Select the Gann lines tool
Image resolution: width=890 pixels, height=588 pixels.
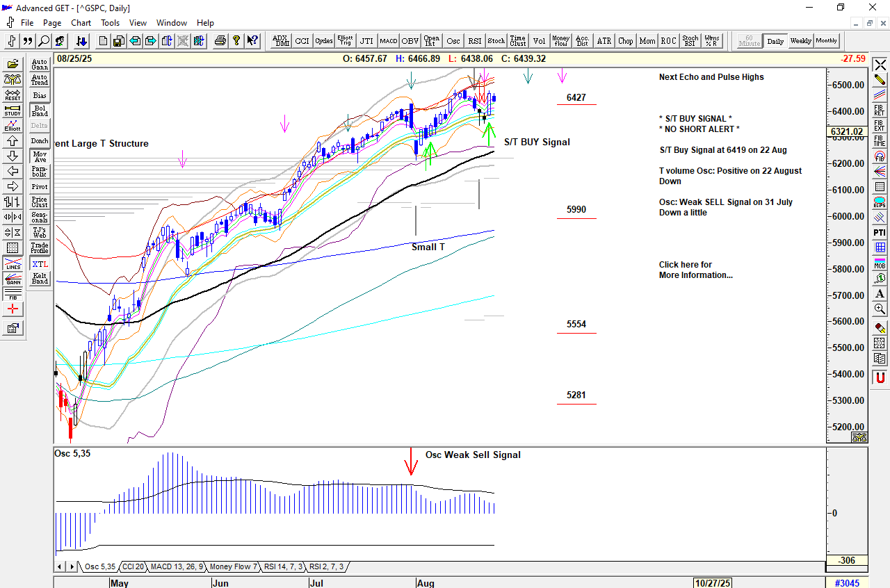point(13,279)
